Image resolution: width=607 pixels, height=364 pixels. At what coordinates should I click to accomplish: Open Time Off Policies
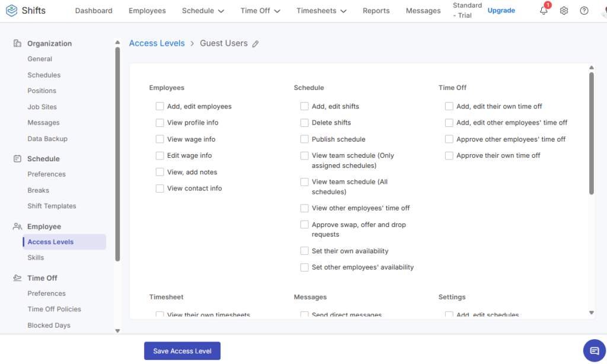pos(54,309)
